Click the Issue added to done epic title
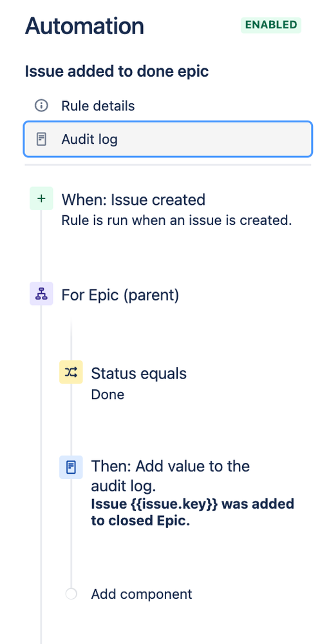This screenshot has width=331, height=644. (x=117, y=72)
